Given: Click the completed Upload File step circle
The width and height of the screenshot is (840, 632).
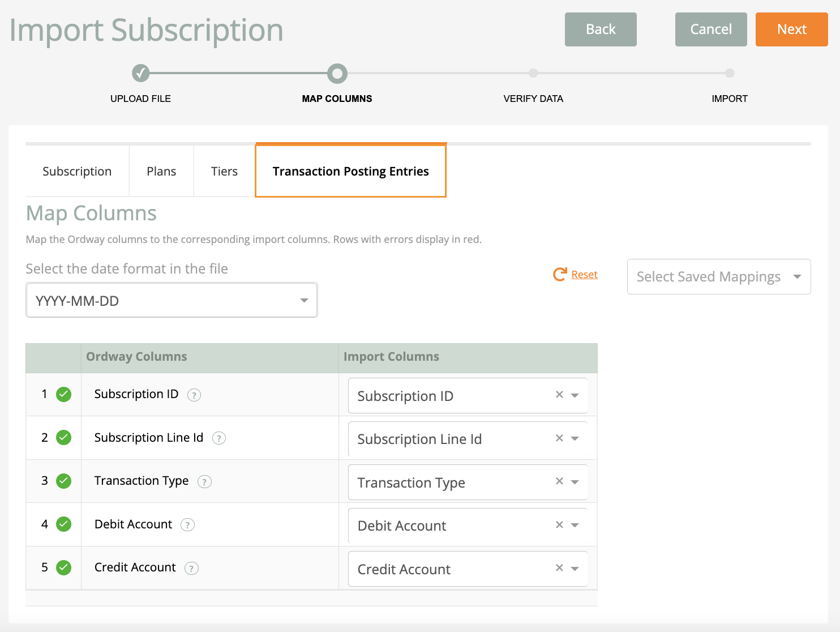Looking at the screenshot, I should click(141, 73).
